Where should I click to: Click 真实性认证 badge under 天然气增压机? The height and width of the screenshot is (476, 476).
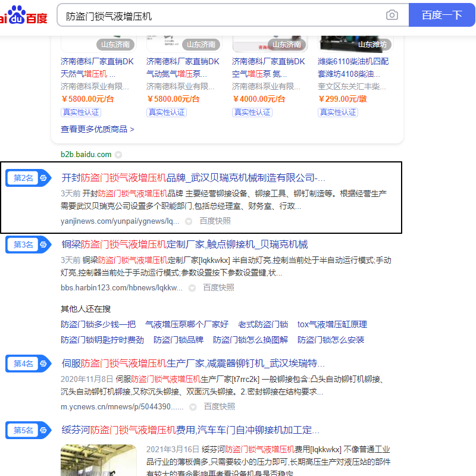pyautogui.click(x=81, y=112)
